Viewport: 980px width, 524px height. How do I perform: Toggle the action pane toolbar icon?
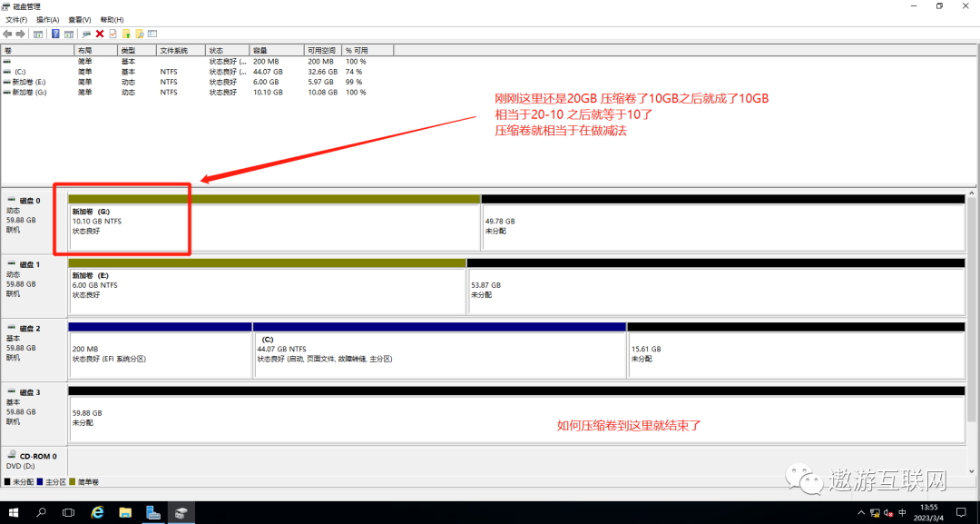tap(69, 34)
